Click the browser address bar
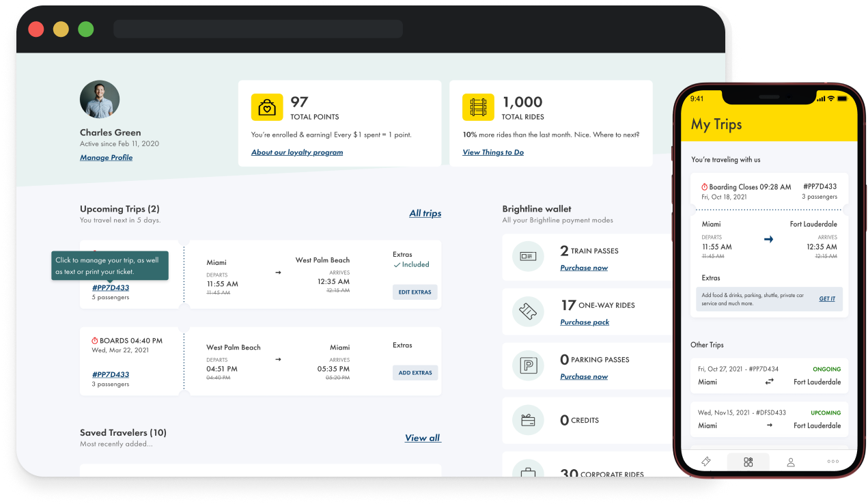The image size is (868, 504). (x=258, y=29)
